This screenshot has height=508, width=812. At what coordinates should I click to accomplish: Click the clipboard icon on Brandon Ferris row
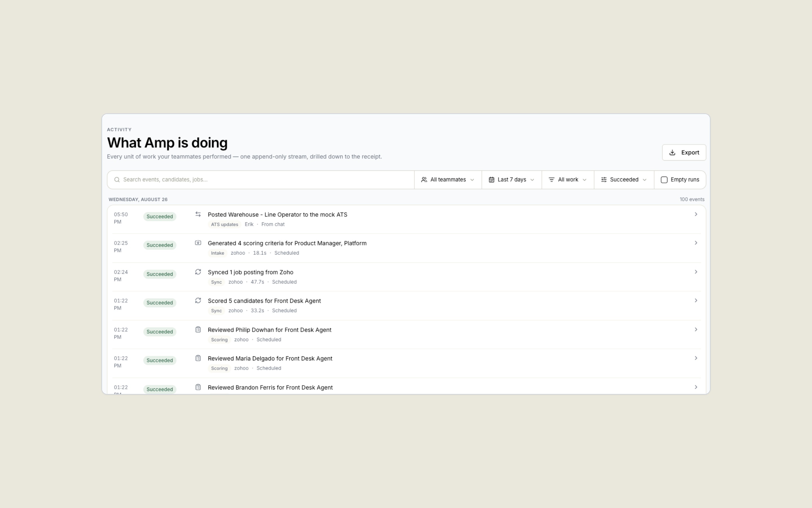pyautogui.click(x=198, y=387)
